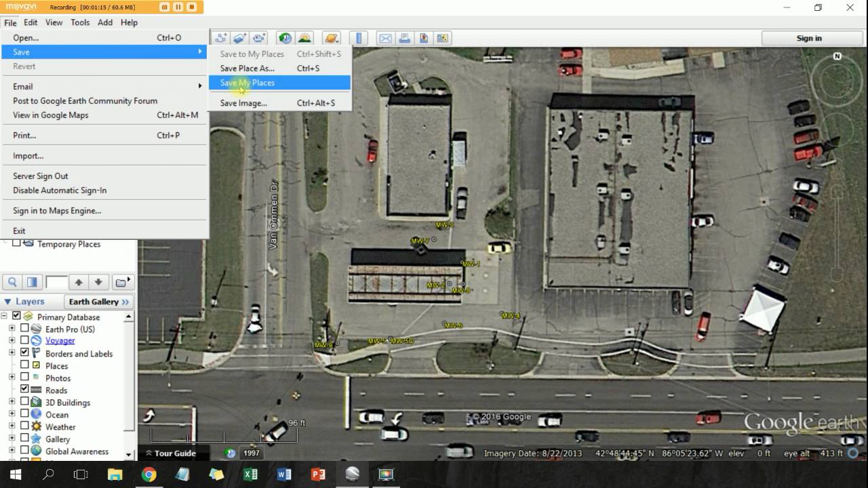Click the Record a Tour camera icon
The height and width of the screenshot is (488, 868).
[259, 38]
